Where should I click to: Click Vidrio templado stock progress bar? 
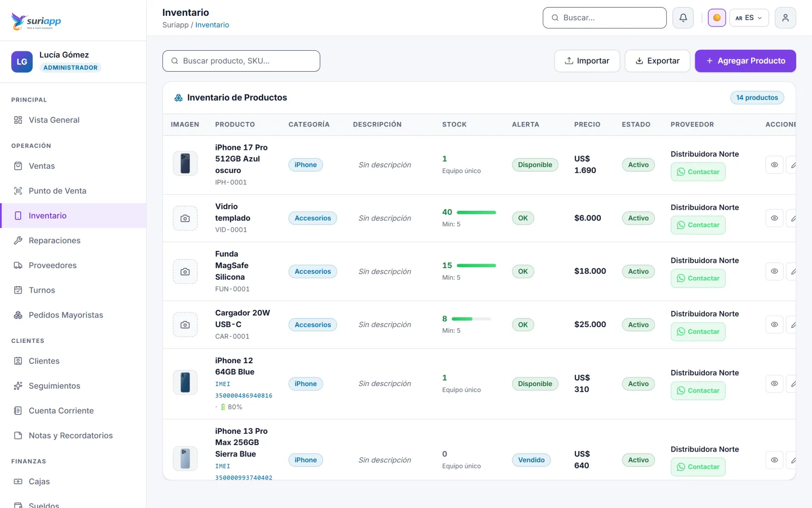pos(476,212)
